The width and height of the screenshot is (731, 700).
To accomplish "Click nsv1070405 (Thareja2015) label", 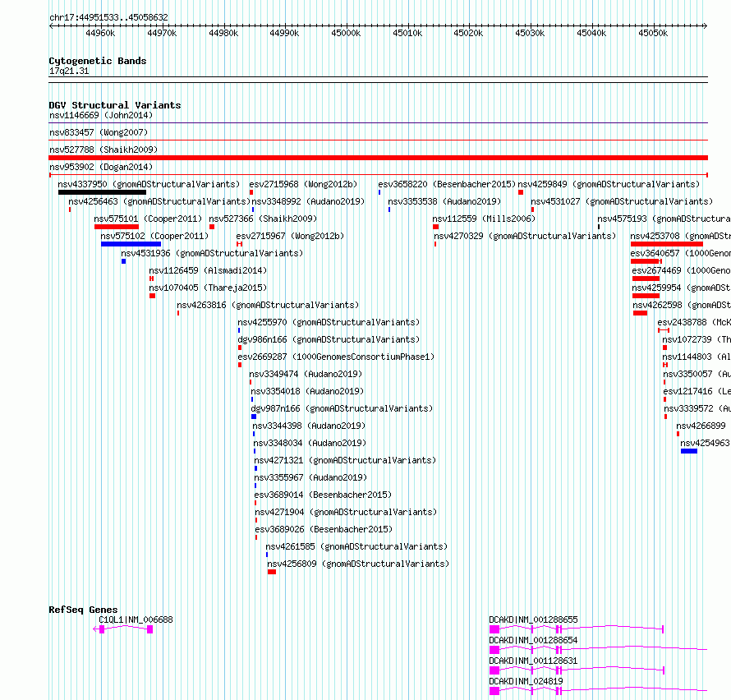I will click(208, 288).
